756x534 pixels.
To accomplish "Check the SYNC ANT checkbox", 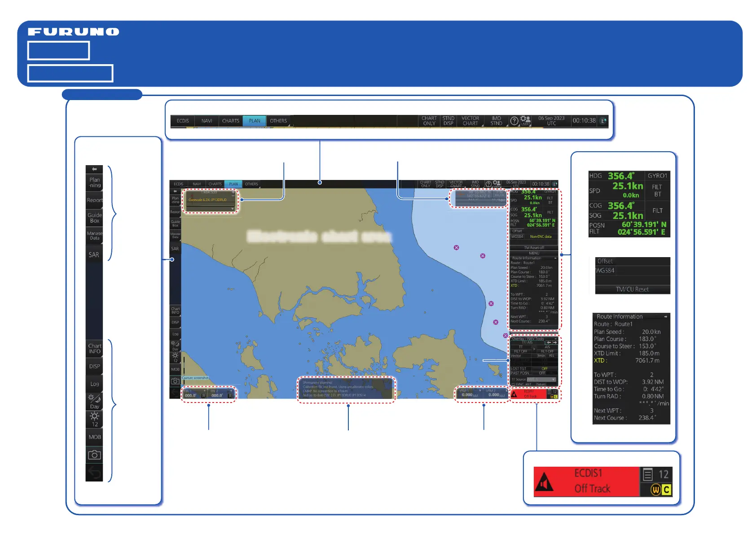I will point(513,384).
